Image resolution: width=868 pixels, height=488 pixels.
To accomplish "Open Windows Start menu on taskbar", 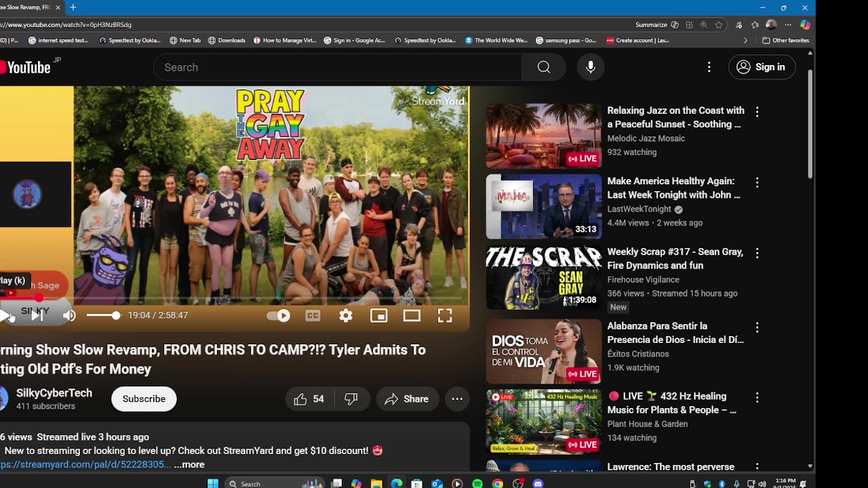I will [213, 483].
